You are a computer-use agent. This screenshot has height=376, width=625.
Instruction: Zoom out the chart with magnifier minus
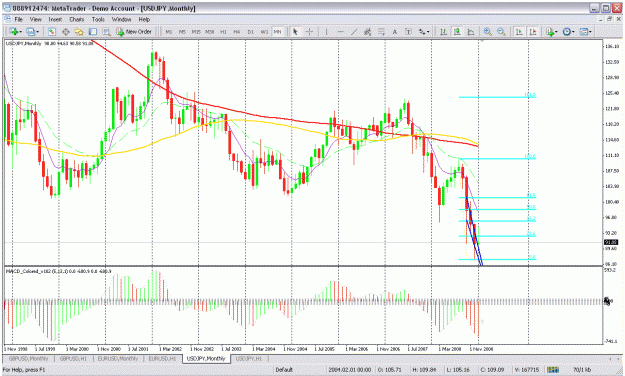pyautogui.click(x=501, y=31)
